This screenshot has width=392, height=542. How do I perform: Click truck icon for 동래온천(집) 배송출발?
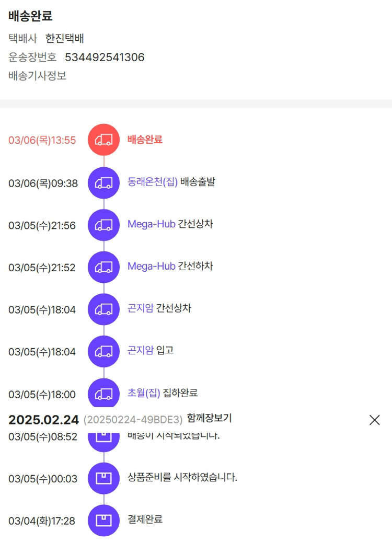103,182
